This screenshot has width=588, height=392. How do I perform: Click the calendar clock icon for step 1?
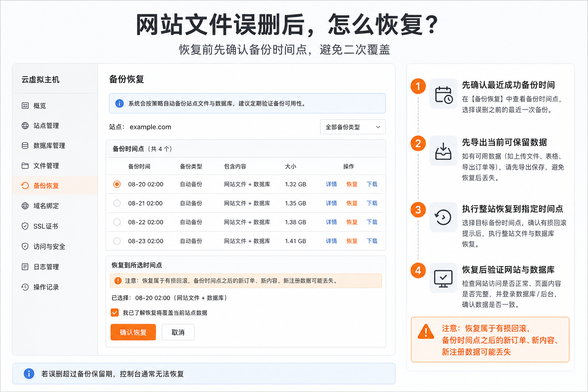click(x=444, y=95)
